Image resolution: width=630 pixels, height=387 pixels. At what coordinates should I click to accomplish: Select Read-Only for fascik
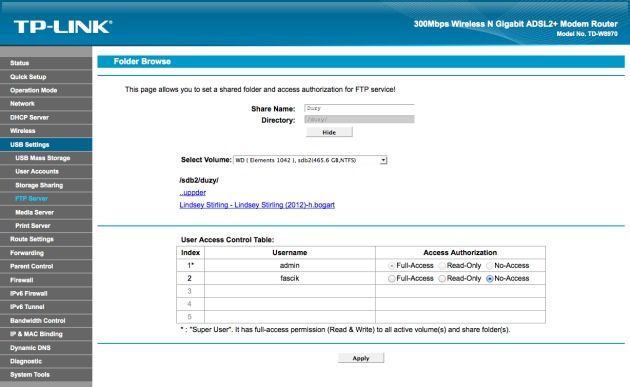click(x=442, y=278)
